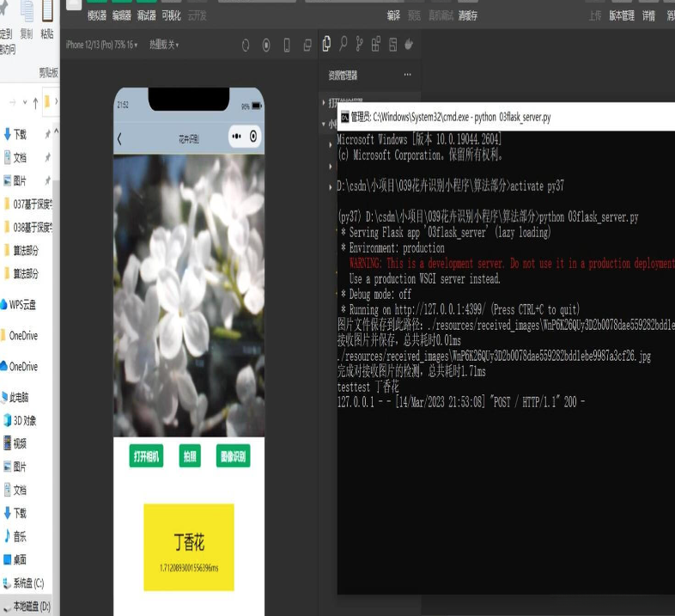Click 3D 对象 in Explorer sidebar
675x616 pixels.
coord(21,420)
